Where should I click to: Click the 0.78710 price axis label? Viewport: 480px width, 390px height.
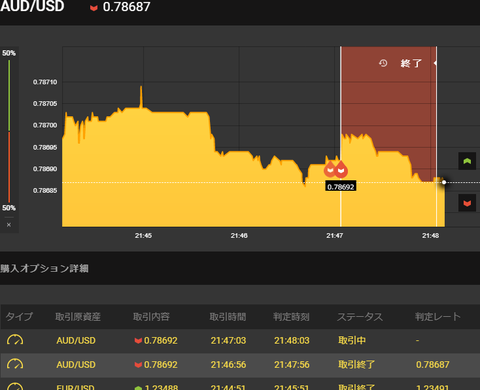click(x=45, y=82)
